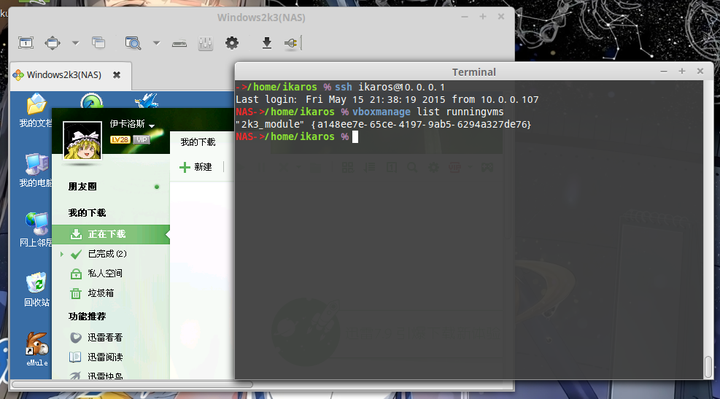Image resolution: width=720 pixels, height=399 pixels.
Task: Click the 'vboxmanage' command text in terminal
Action: (x=381, y=112)
